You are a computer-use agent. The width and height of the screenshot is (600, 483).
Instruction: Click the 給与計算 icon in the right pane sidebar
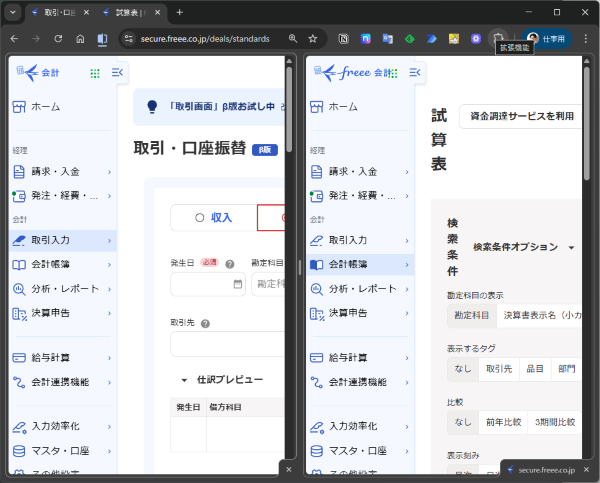[317, 357]
